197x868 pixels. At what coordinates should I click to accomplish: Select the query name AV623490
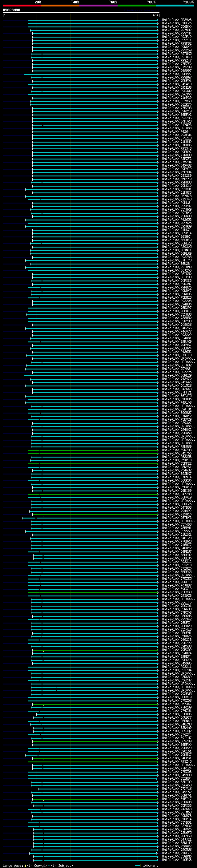click(11, 10)
